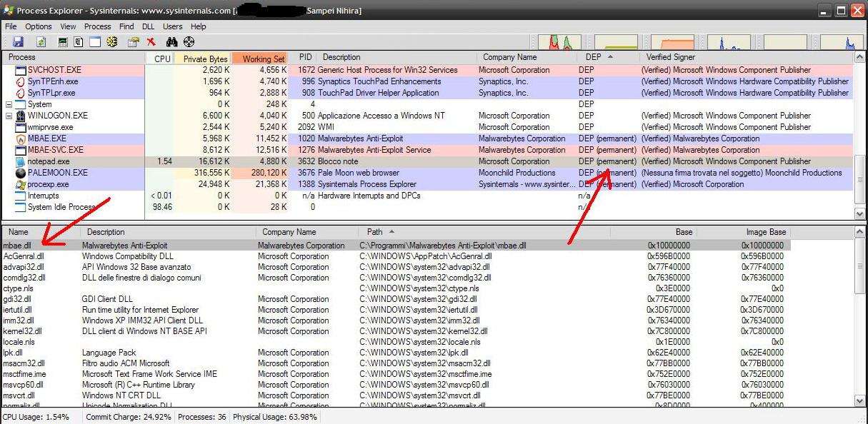
Task: Click the PALEMOON.EXE moon icon
Action: [x=21, y=173]
